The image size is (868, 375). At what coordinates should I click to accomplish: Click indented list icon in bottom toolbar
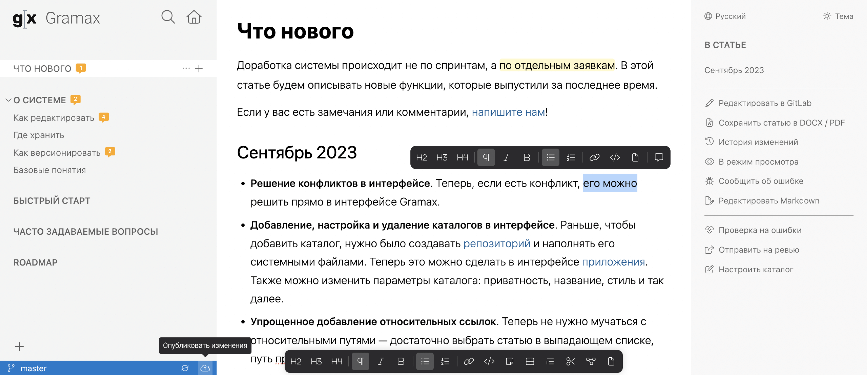(x=550, y=361)
